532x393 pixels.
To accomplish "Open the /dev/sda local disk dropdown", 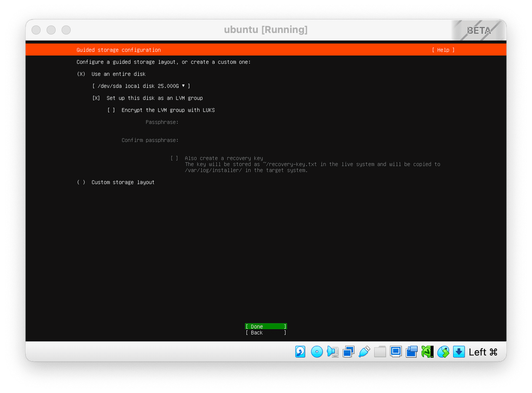I will tap(141, 86).
